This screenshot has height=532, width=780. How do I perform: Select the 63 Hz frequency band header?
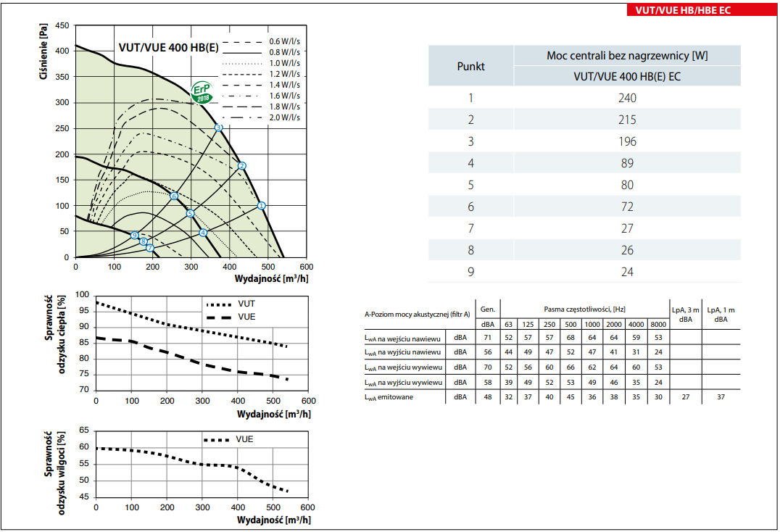coord(508,324)
